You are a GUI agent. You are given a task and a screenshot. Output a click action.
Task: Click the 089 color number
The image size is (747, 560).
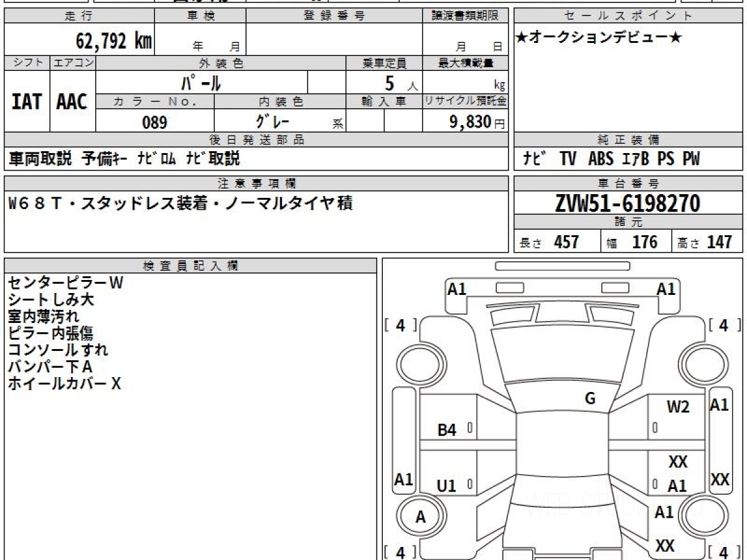(x=155, y=123)
